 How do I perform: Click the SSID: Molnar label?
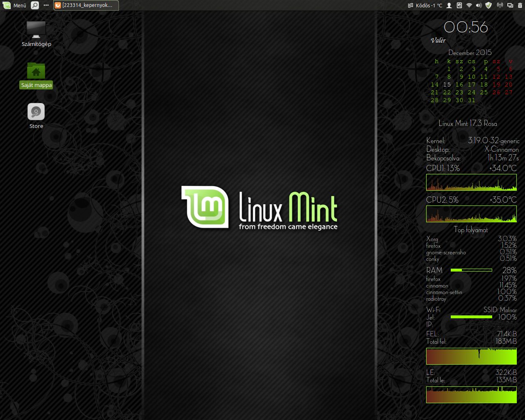coord(500,310)
